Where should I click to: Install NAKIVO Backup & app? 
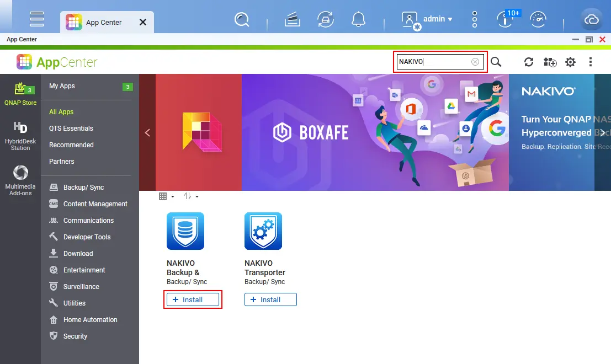click(193, 299)
